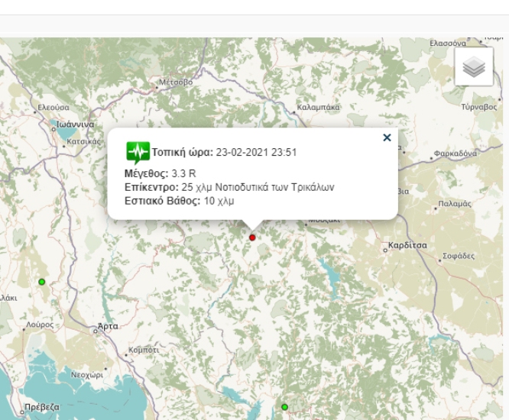This screenshot has width=509, height=420.
Task: Click the green seismograph icon in popup
Action: pyautogui.click(x=138, y=153)
